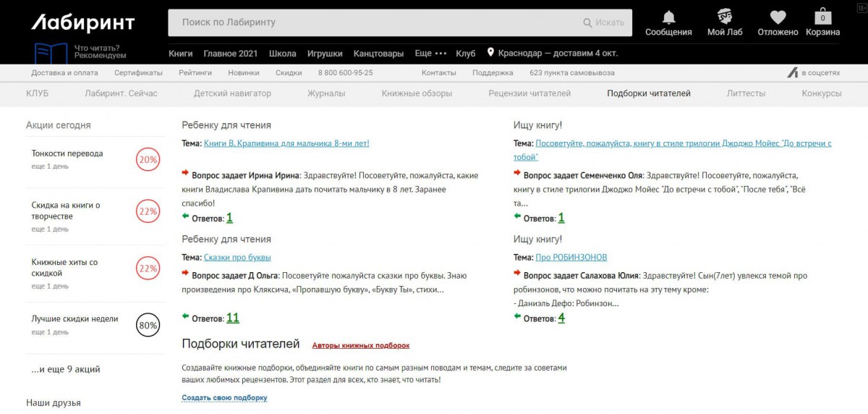Open the Школа menu item
868x414 pixels.
[283, 54]
